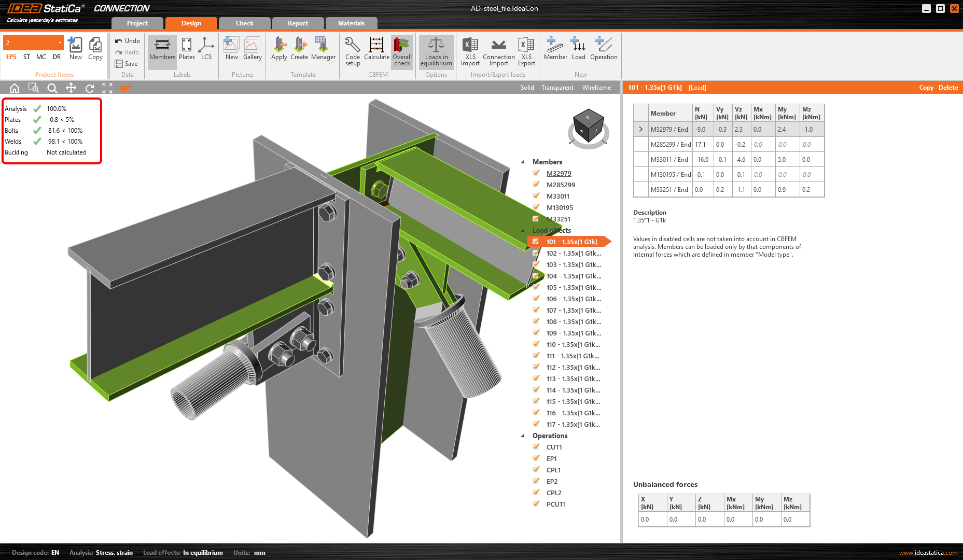The height and width of the screenshot is (560, 963).
Task: Open the Materials tab
Action: [351, 23]
